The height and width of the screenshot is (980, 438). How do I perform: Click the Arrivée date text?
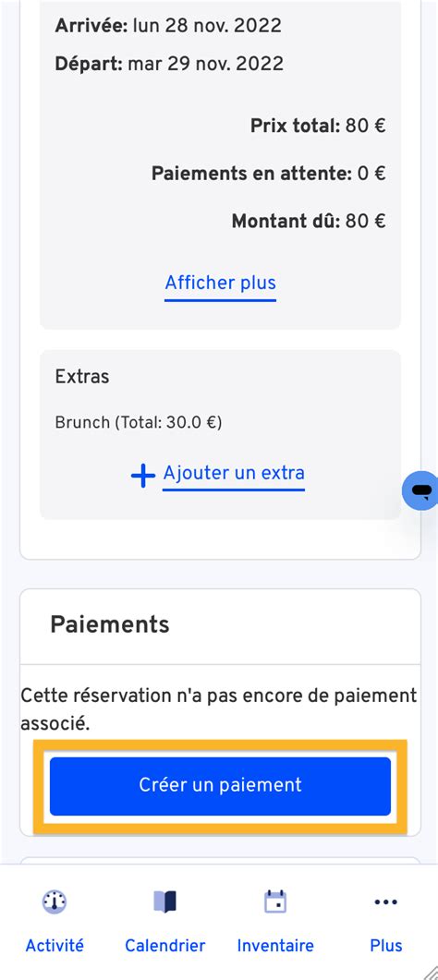pyautogui.click(x=168, y=26)
